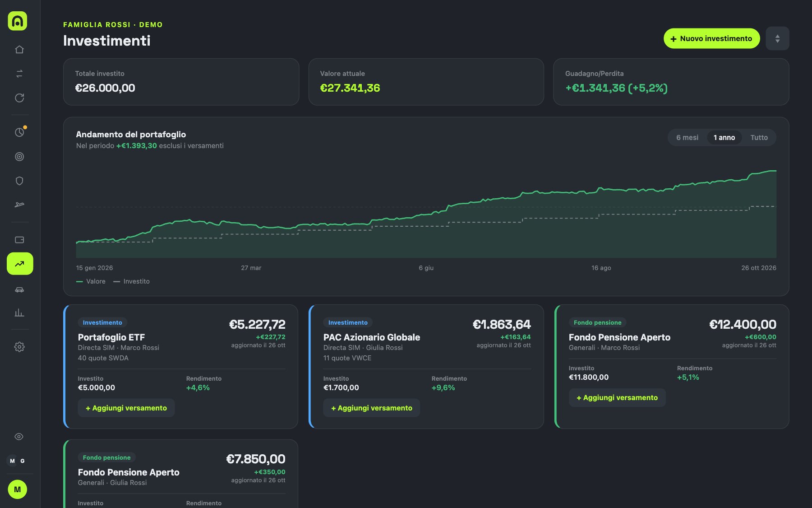Switch the M G member toggle
Image resolution: width=812 pixels, height=508 pixels.
(x=18, y=461)
